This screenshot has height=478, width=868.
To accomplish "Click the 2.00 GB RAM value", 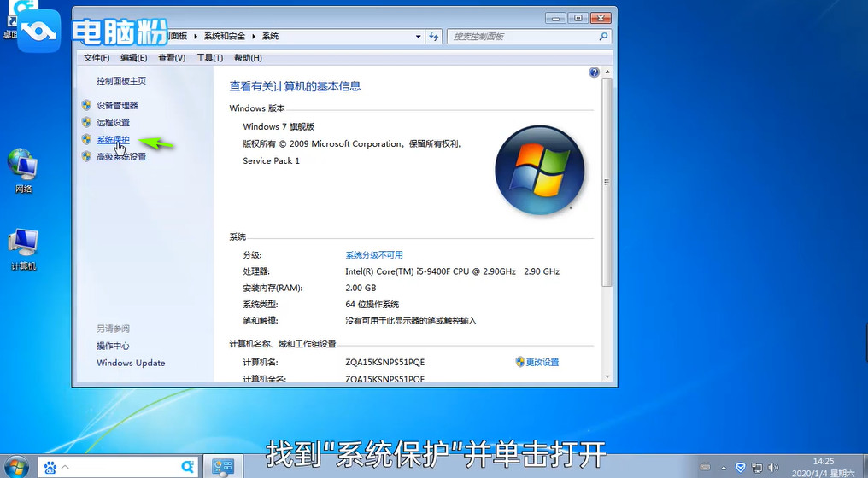I will click(361, 289).
